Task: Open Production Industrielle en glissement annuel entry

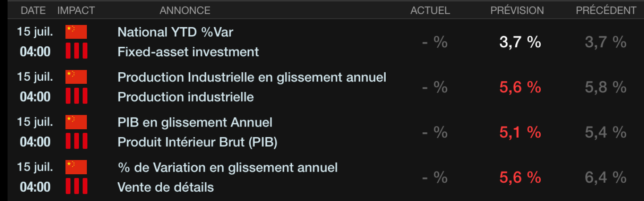Action: pos(252,77)
